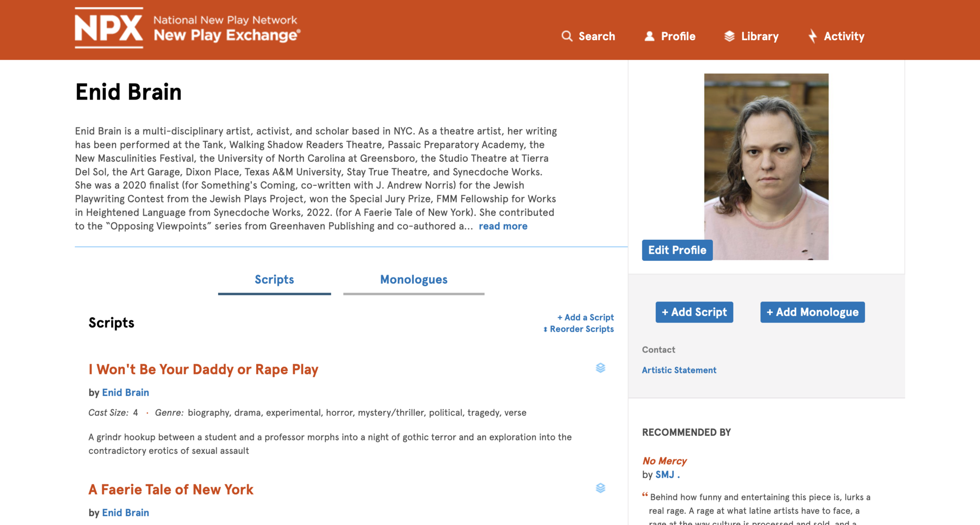Open Activity in the top navigation

pyautogui.click(x=836, y=36)
